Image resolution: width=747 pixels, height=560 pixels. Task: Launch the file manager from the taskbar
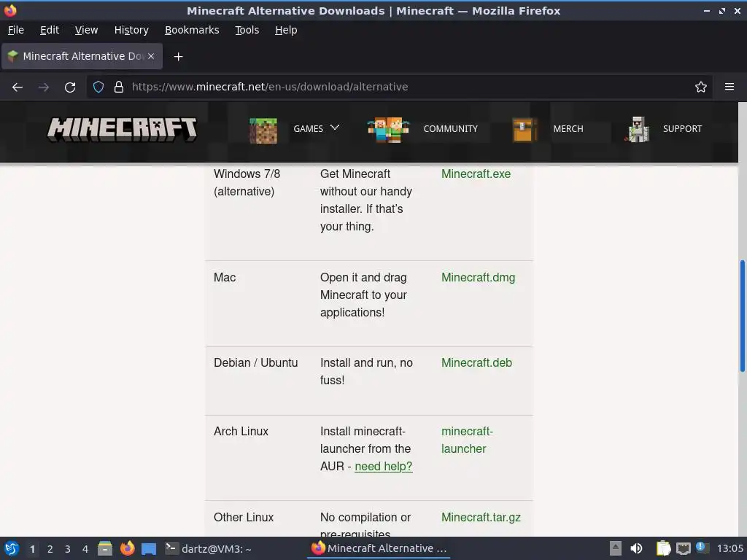[105, 548]
